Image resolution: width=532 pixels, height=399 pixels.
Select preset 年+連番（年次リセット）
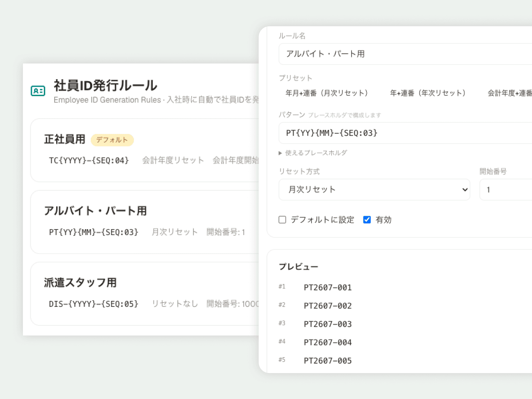click(x=428, y=93)
